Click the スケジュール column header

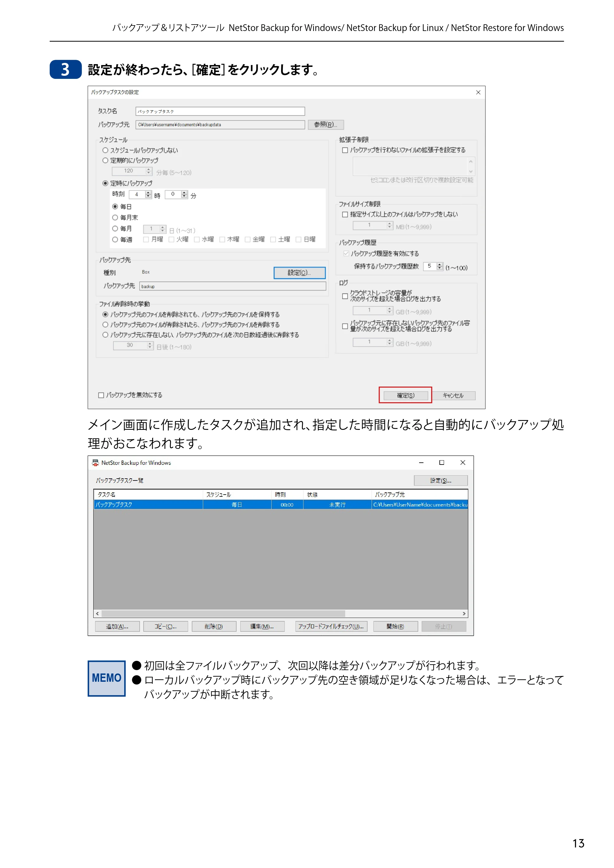[237, 495]
